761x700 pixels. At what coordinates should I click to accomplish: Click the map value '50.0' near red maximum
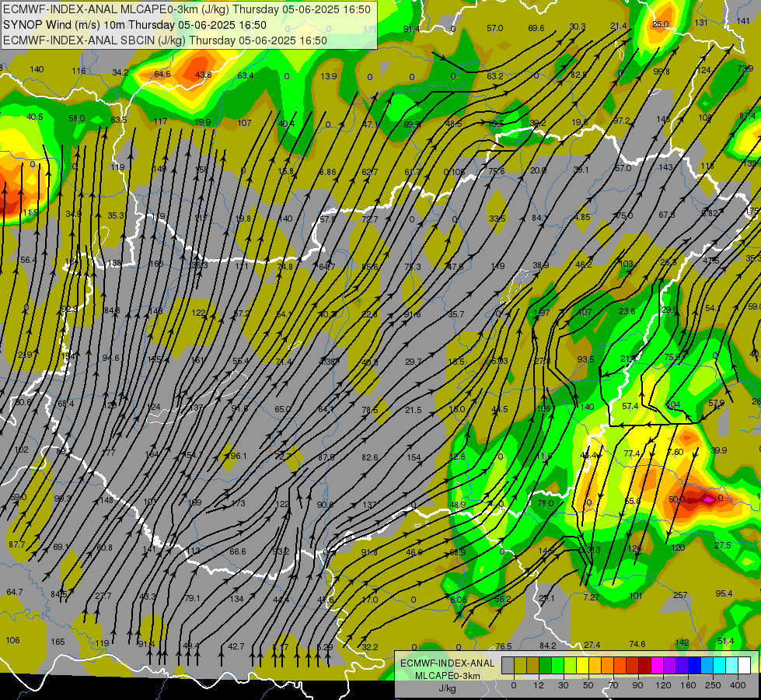676,499
